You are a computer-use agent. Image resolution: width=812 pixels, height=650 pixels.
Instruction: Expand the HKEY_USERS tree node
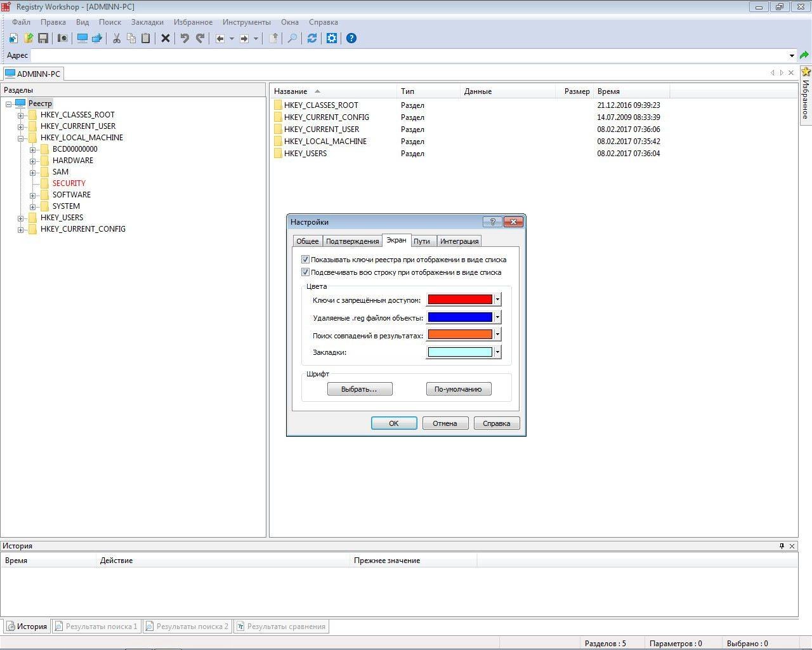21,218
